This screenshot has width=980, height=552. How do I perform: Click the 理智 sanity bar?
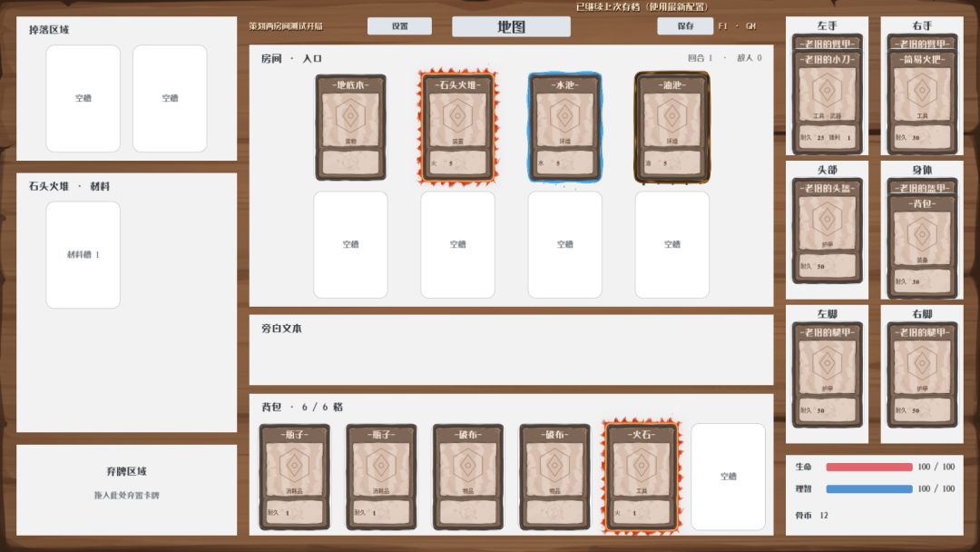click(868, 488)
